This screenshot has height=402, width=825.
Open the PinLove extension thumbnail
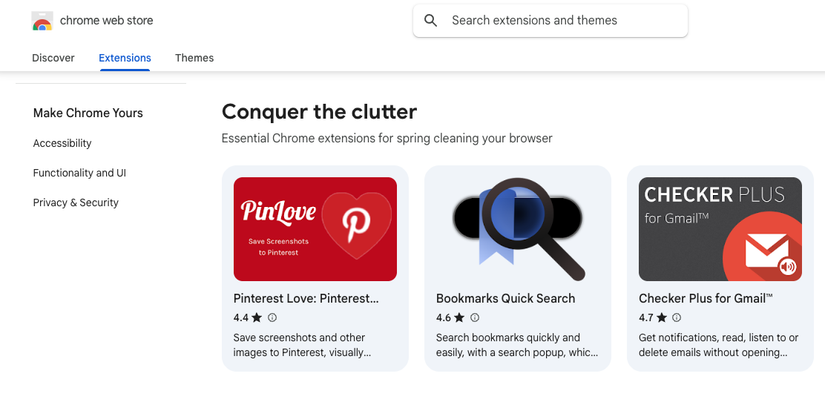(x=315, y=229)
